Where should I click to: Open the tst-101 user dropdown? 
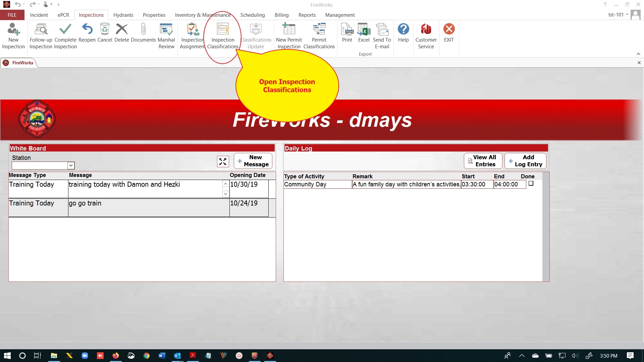tap(618, 15)
